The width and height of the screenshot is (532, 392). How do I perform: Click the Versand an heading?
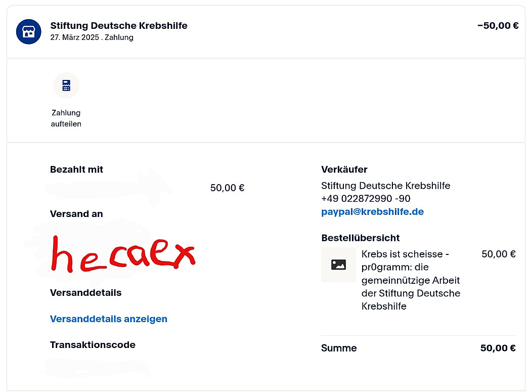coord(76,214)
